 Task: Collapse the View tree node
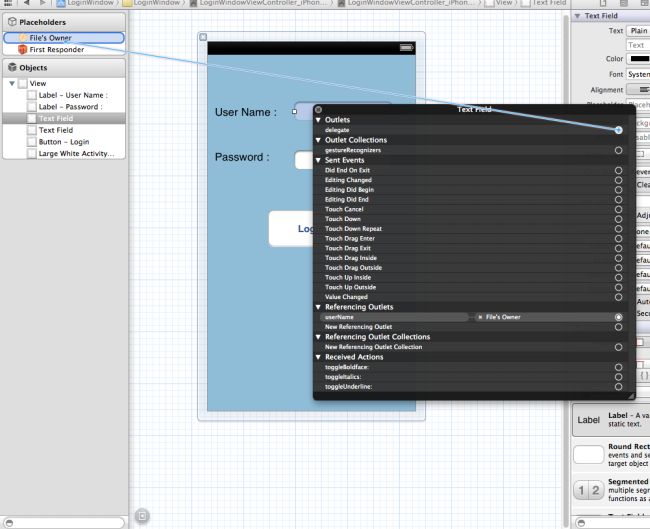pos(12,83)
